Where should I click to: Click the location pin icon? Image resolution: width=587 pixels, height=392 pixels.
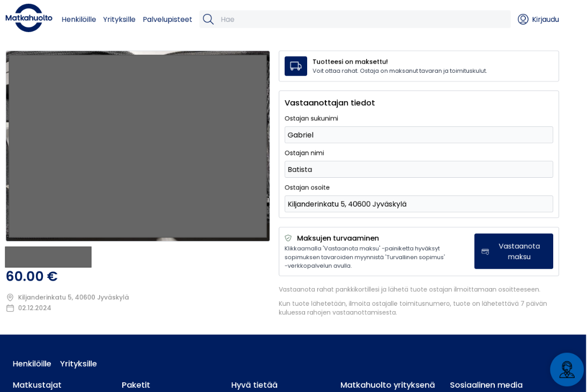[10, 297]
